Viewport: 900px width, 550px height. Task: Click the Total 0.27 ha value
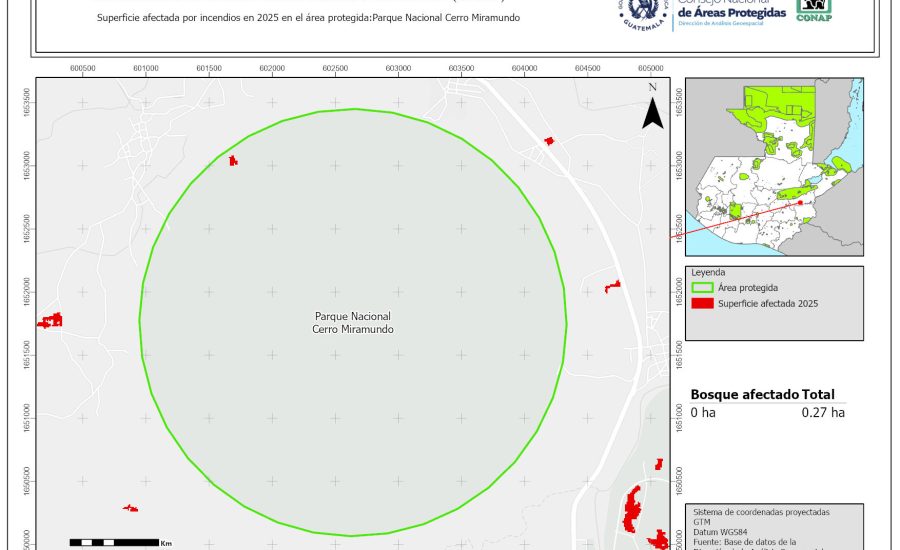pos(823,412)
